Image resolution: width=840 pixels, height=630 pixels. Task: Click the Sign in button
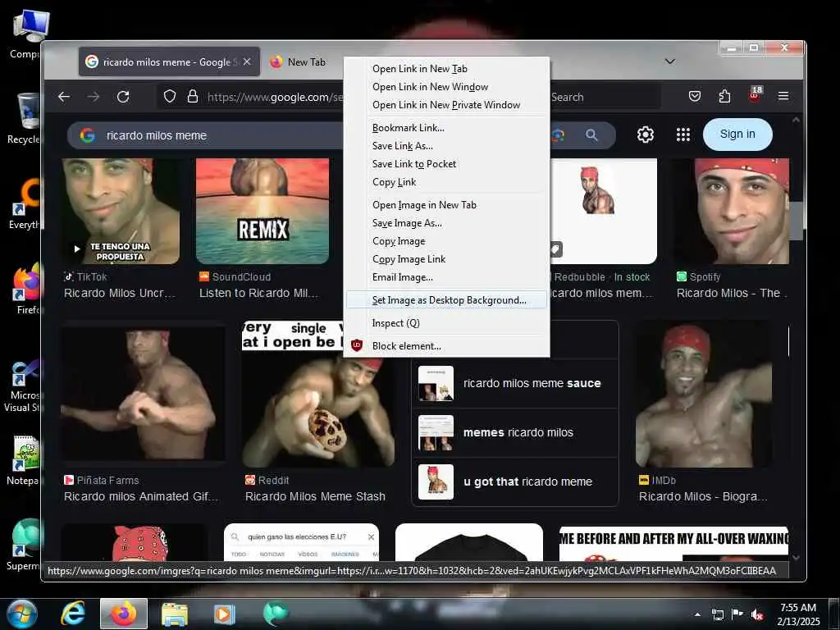[x=737, y=134]
